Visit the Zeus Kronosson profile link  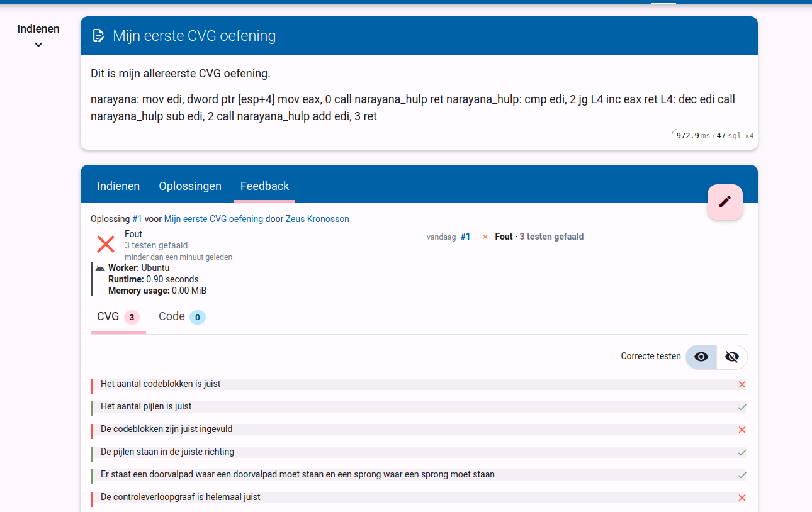coord(317,218)
